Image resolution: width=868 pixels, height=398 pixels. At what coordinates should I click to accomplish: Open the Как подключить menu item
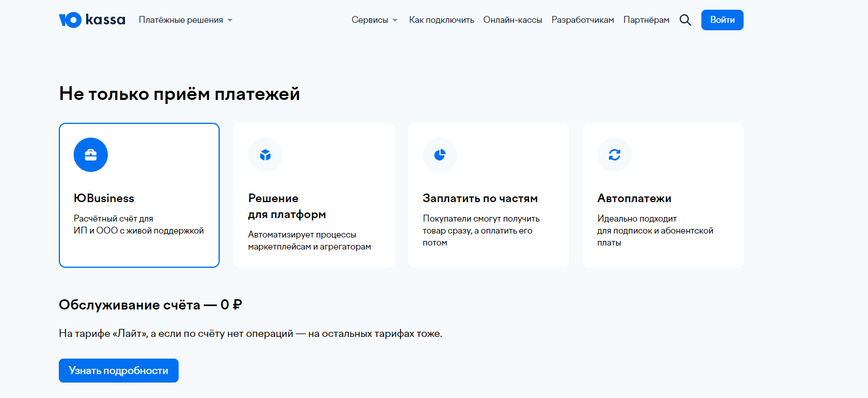click(441, 20)
